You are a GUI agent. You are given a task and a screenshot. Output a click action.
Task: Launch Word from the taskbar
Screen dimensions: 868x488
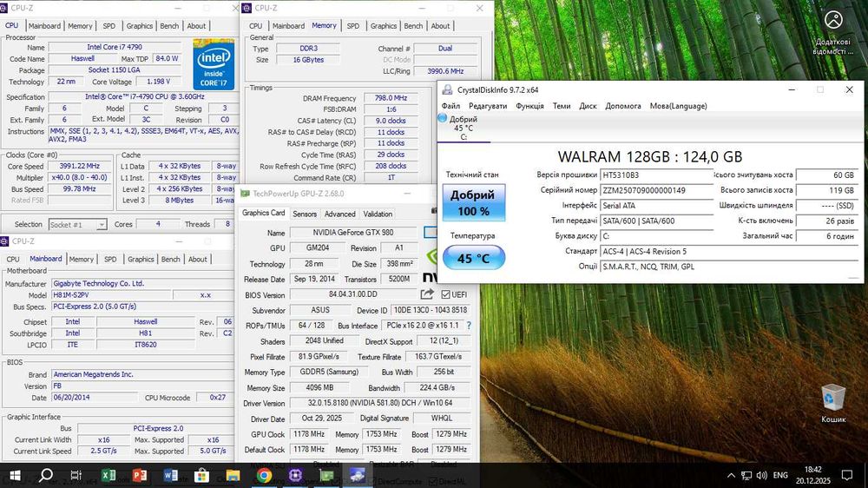click(170, 475)
